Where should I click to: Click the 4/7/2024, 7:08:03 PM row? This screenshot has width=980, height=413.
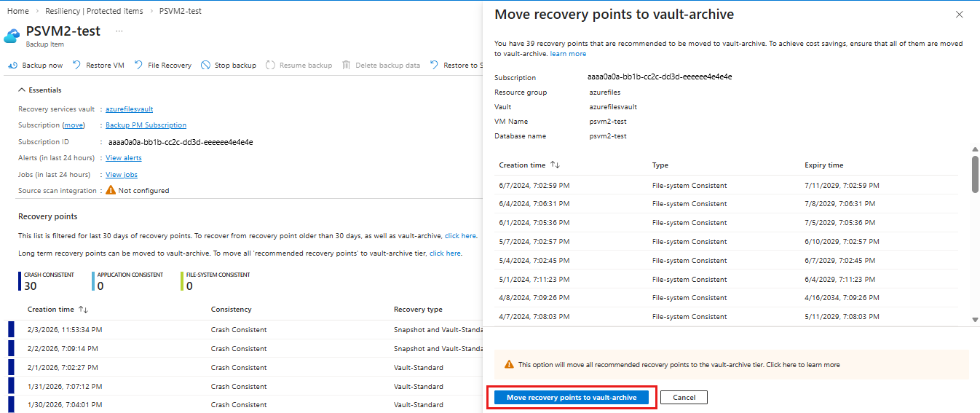click(x=727, y=317)
